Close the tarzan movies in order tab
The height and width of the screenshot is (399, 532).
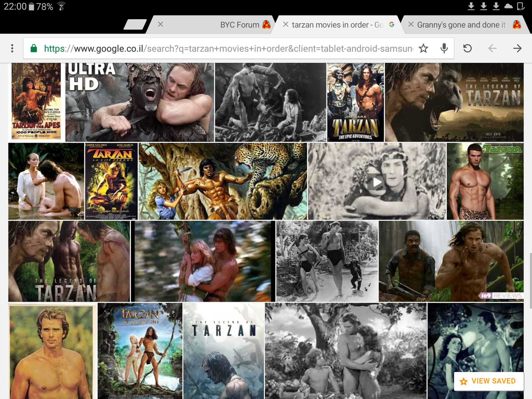[x=286, y=24]
